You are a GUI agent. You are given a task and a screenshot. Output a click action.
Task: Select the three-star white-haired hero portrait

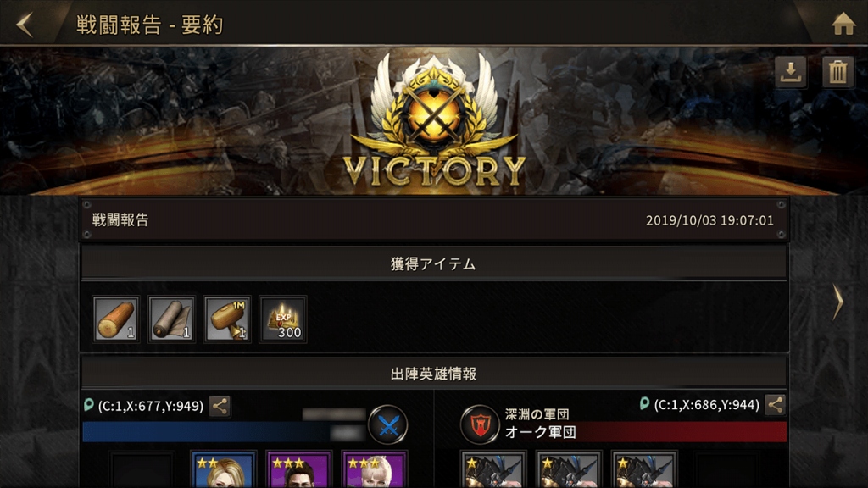[374, 470]
